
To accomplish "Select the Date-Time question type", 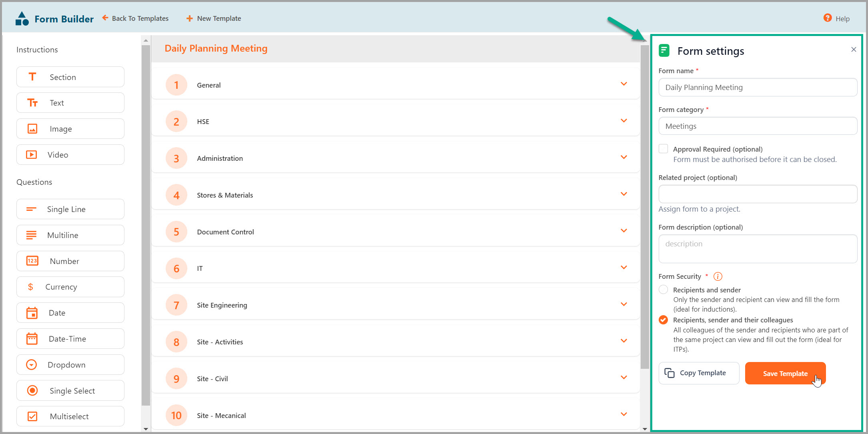I will 70,338.
